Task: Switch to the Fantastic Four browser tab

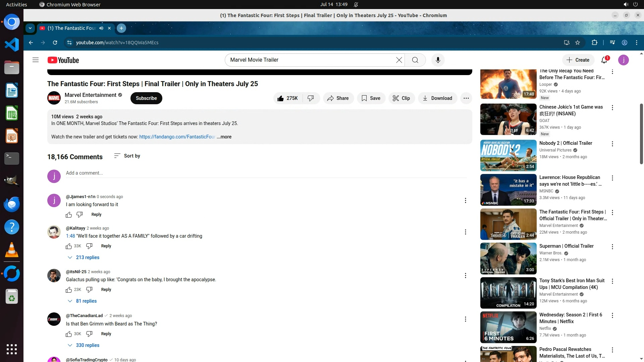Action: (x=72, y=28)
